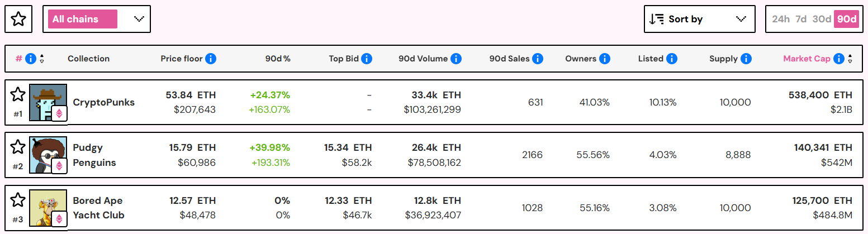Screen dimensions: 868x234
Task: Star the CryptoPunks collection
Action: coord(18,94)
